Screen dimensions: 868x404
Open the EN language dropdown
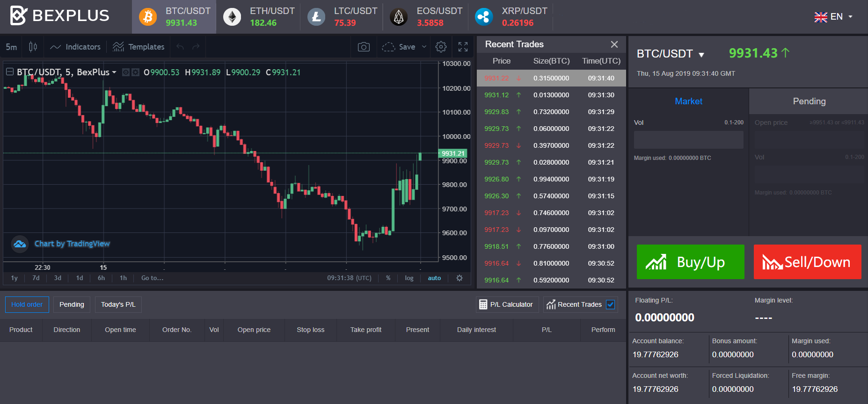point(833,17)
